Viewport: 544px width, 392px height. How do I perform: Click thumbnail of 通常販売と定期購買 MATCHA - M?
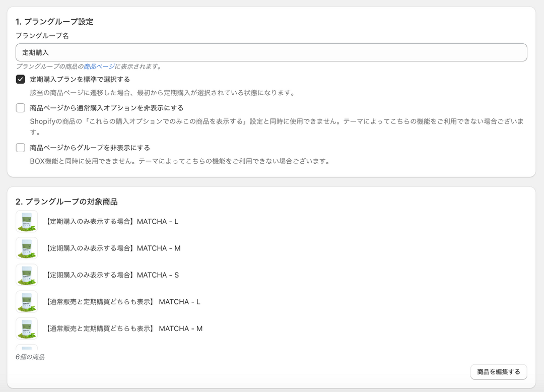click(x=27, y=328)
